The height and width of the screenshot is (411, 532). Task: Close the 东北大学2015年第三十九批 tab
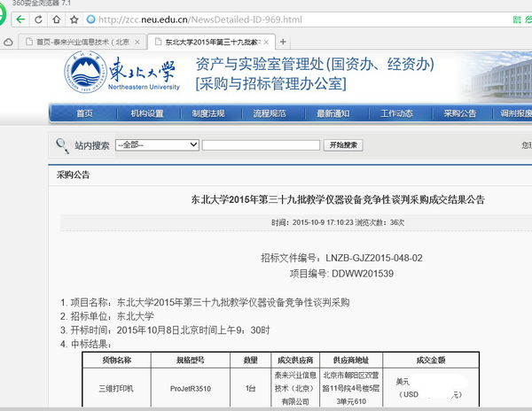(x=267, y=42)
